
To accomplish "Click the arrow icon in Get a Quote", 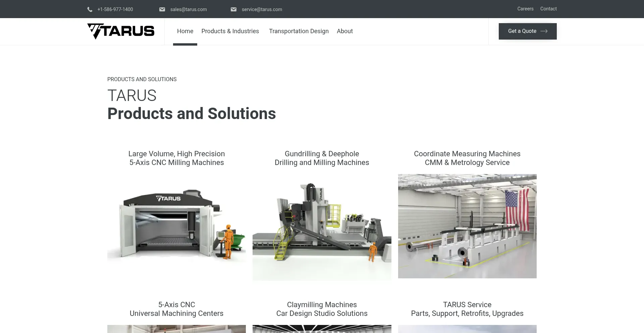I will (544, 31).
